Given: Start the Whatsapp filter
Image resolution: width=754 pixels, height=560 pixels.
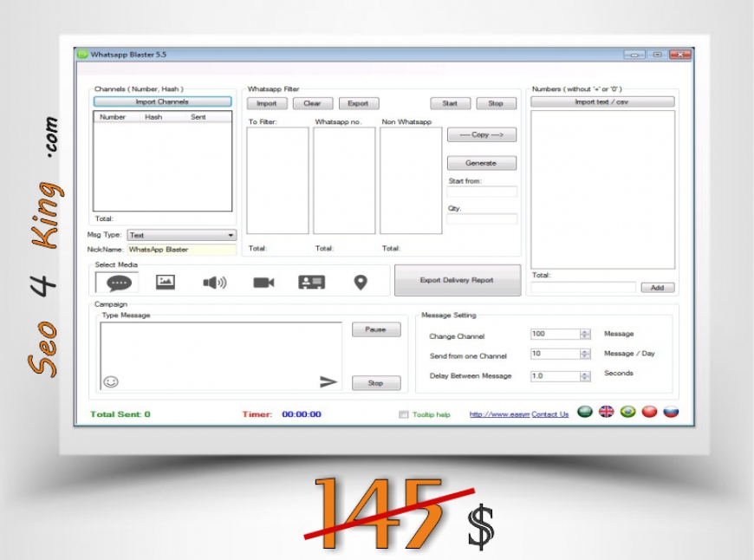Looking at the screenshot, I should click(x=450, y=103).
